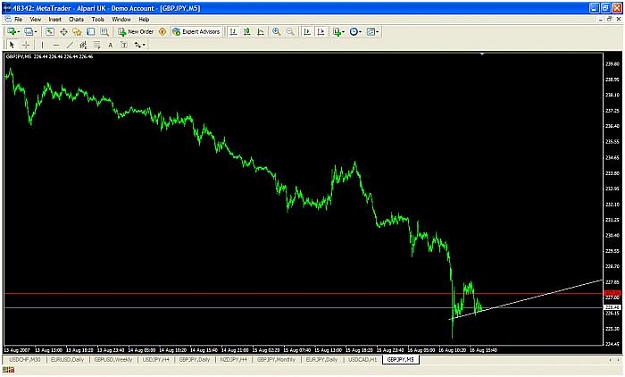Image resolution: width=625 pixels, height=377 pixels.
Task: Select the red horizontal line on chart
Action: [303, 294]
